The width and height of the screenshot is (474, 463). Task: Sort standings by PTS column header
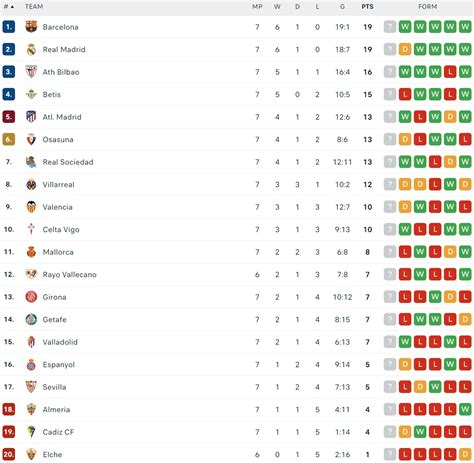pos(367,6)
